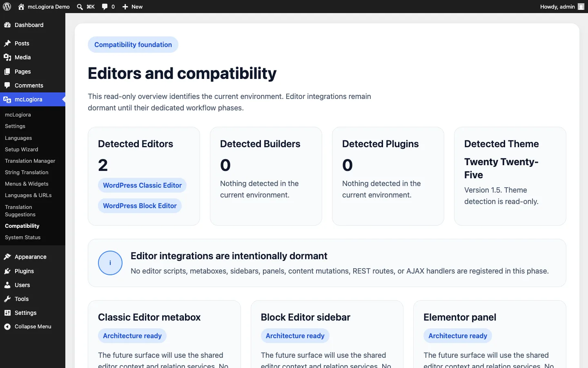
Task: Click the Tools wrench icon
Action: coord(7,299)
